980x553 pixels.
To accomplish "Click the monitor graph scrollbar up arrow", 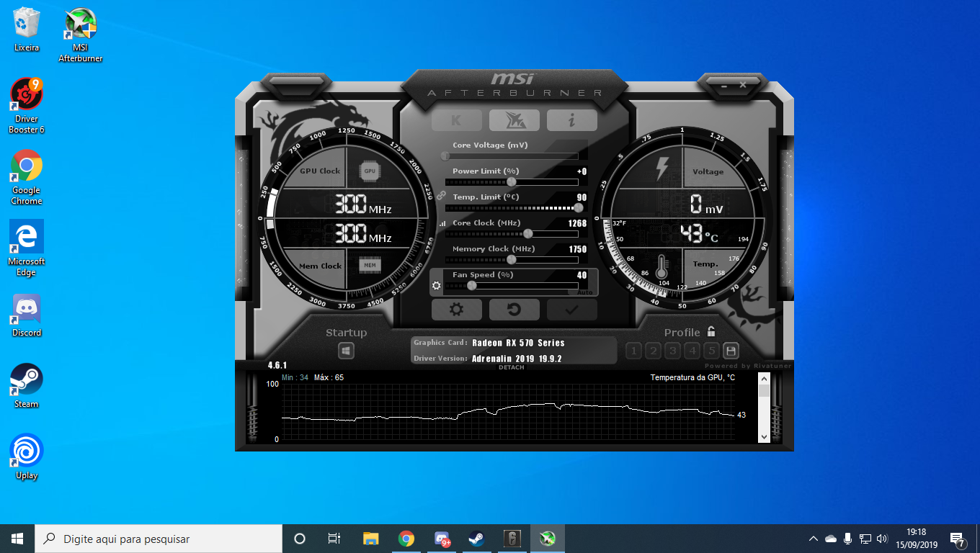I will [764, 378].
